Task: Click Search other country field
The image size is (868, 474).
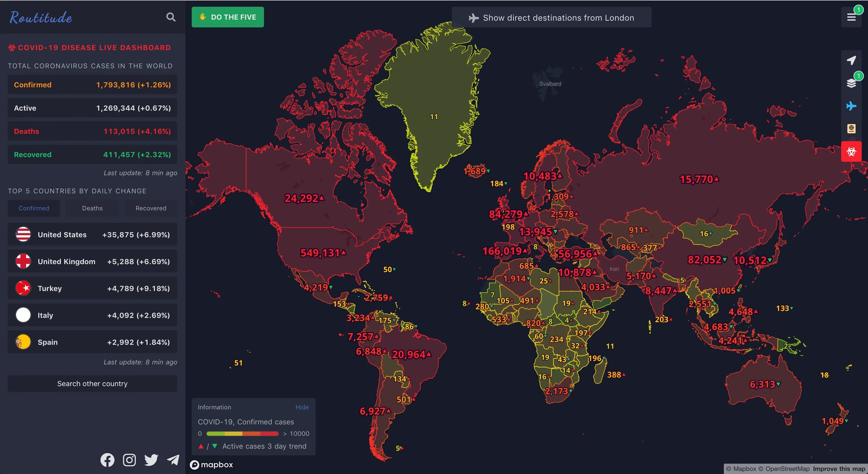Action: [x=92, y=384]
